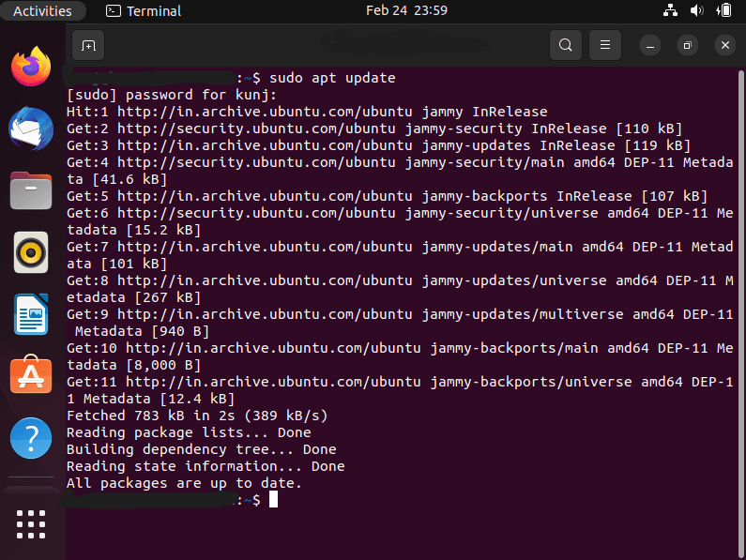746x560 pixels.
Task: Click the 'Get:9' jammy-updates/multiverse line
Action: pyautogui.click(x=400, y=323)
